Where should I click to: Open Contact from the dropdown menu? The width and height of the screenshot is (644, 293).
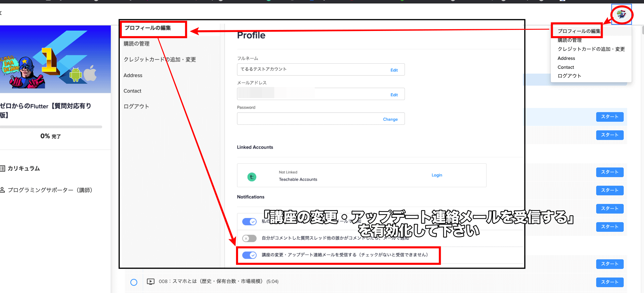[566, 67]
